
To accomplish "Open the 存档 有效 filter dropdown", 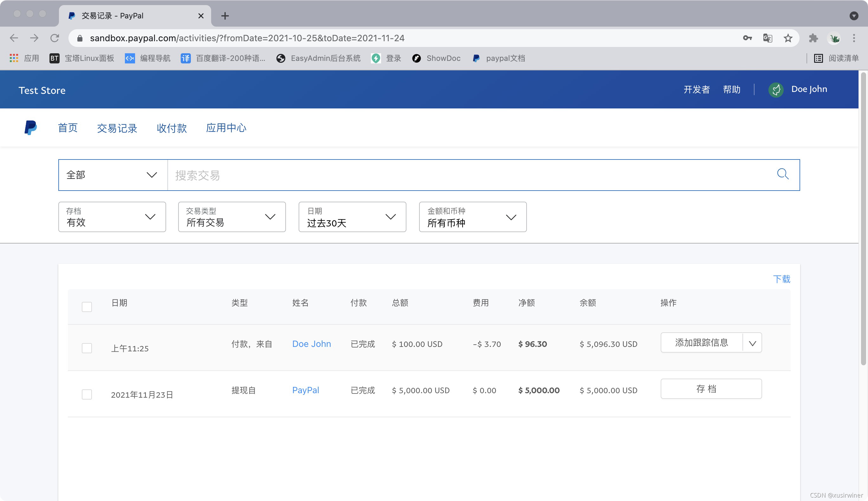I will tap(112, 217).
